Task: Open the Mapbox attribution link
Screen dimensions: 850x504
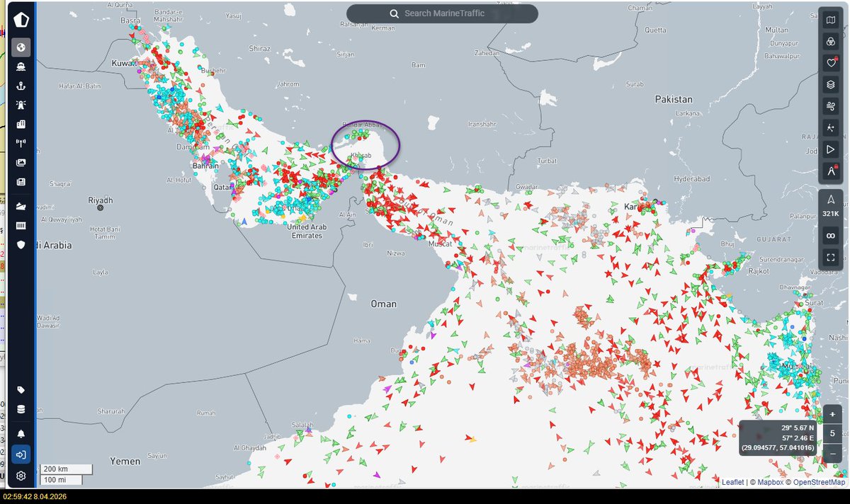Action: click(769, 482)
